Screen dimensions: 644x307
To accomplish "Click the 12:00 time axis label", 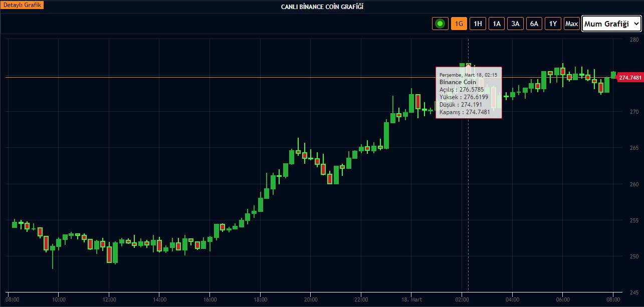I will pyautogui.click(x=109, y=299).
